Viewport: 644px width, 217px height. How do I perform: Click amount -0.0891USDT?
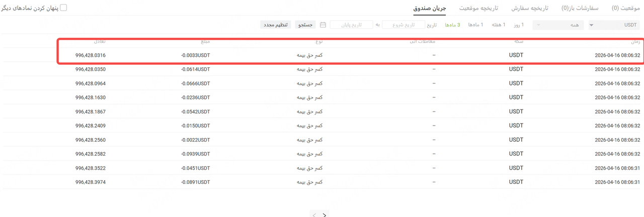click(x=196, y=182)
